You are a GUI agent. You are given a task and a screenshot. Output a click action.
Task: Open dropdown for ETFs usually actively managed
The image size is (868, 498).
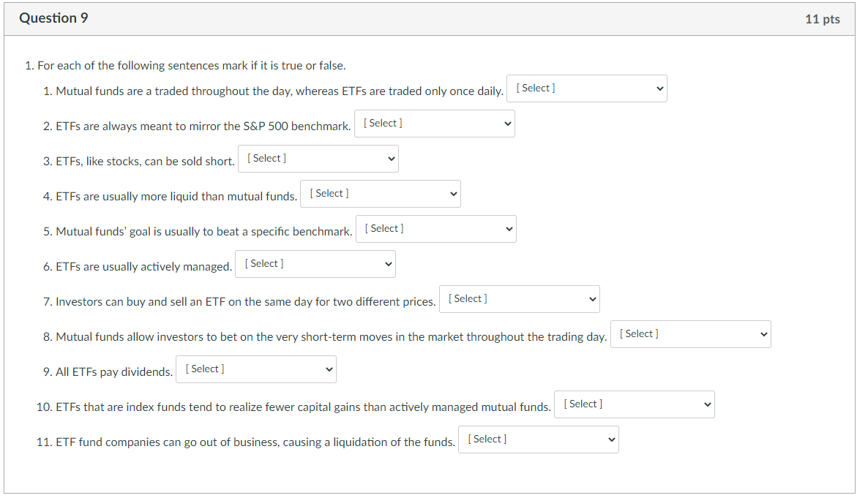315,264
